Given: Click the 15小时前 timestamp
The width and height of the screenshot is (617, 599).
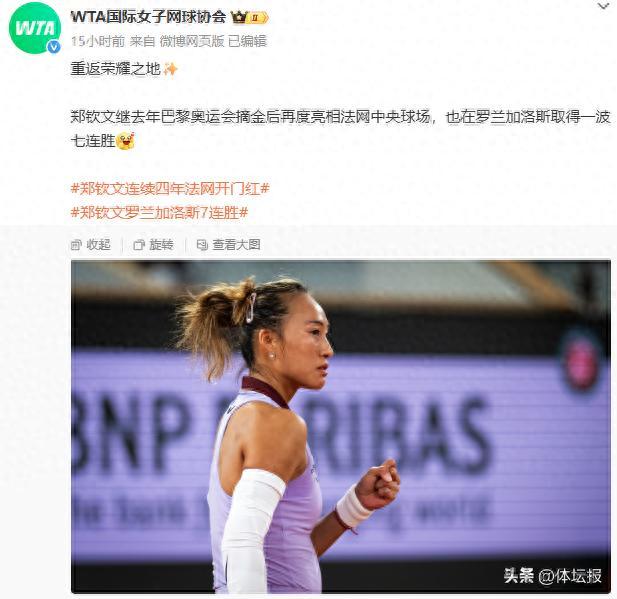Looking at the screenshot, I should tap(98, 41).
